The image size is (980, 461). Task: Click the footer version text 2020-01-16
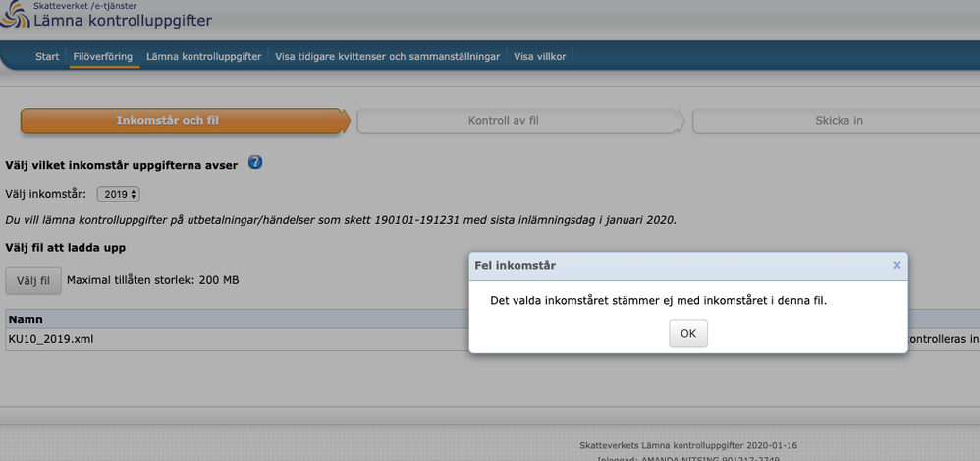point(688,445)
